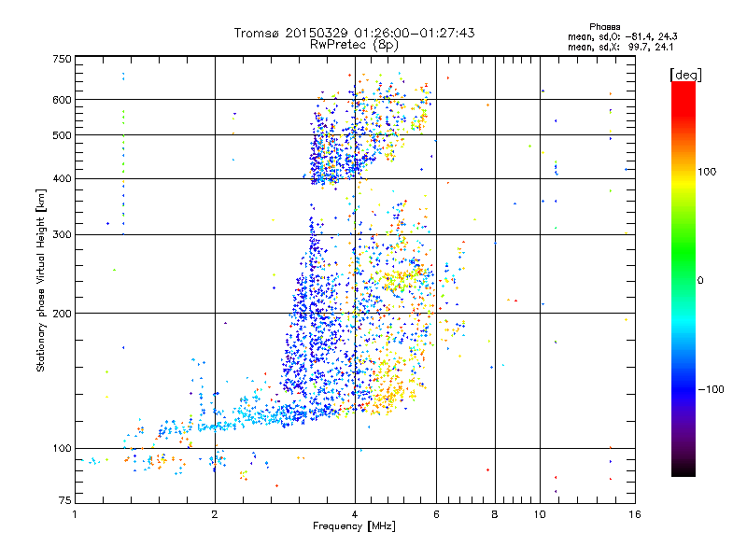Click the 2 MHz frequency tick label
Image resolution: width=747 pixels, height=560 pixels.
coord(215,514)
